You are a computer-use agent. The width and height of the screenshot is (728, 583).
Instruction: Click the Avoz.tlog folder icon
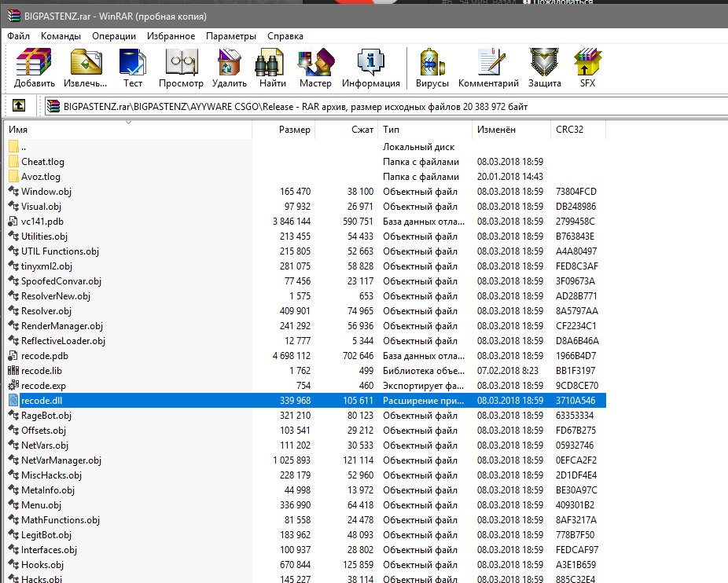pyautogui.click(x=13, y=176)
